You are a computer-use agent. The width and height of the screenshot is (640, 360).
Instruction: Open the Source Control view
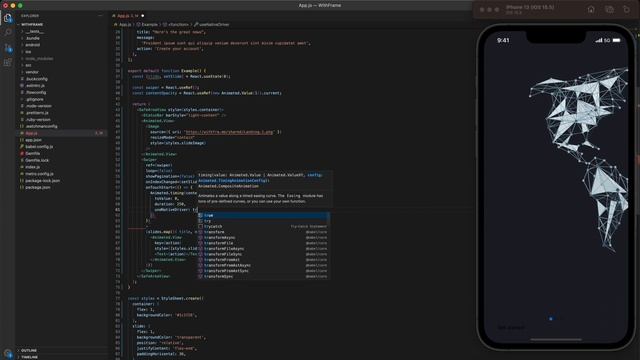coord(8,48)
